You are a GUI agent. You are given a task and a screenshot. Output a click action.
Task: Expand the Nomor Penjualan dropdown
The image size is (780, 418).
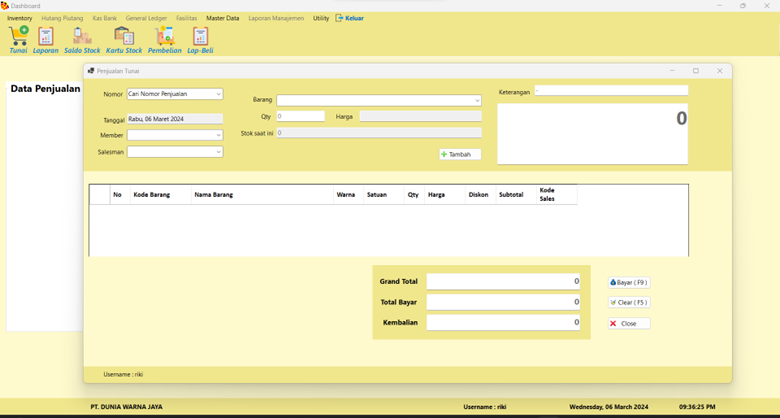click(218, 94)
